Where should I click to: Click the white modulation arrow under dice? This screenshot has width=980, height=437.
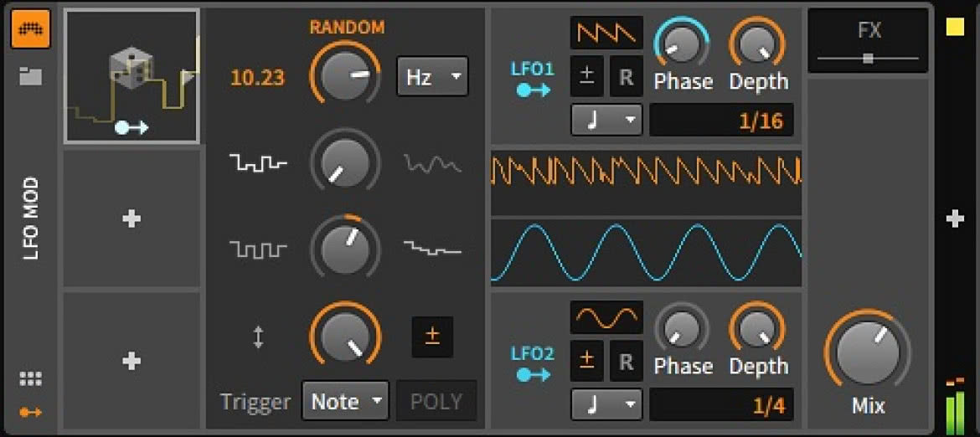(132, 128)
